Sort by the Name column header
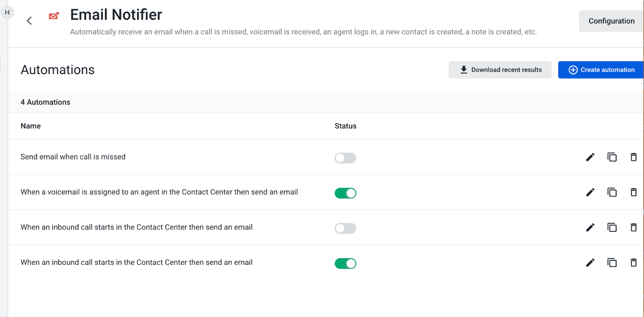Viewport: 644px width, 317px height. point(31,126)
